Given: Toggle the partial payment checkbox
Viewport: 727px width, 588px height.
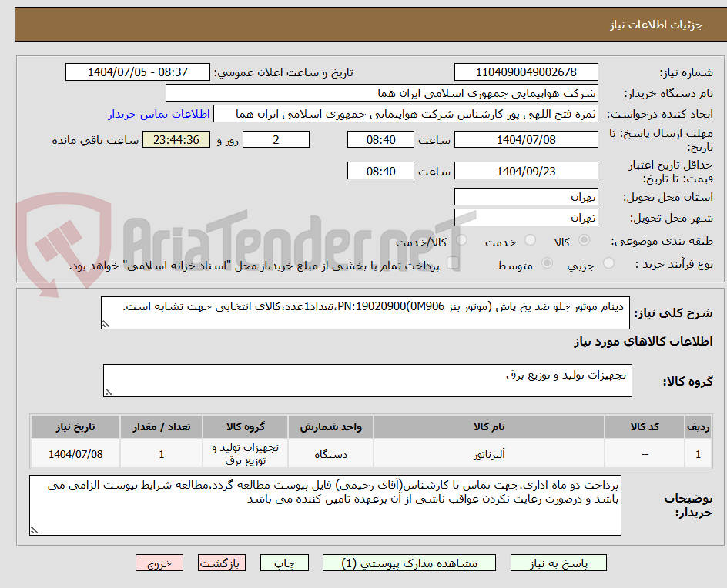Looking at the screenshot, I should tap(454, 262).
